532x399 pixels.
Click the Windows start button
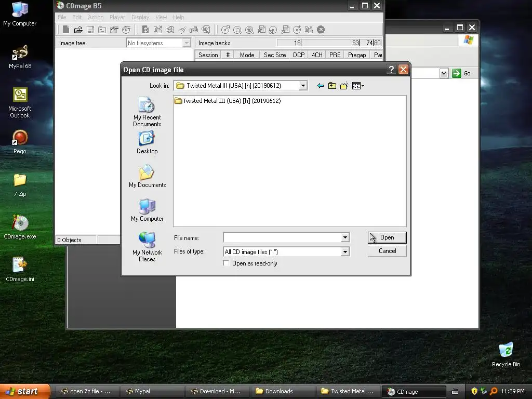point(25,391)
